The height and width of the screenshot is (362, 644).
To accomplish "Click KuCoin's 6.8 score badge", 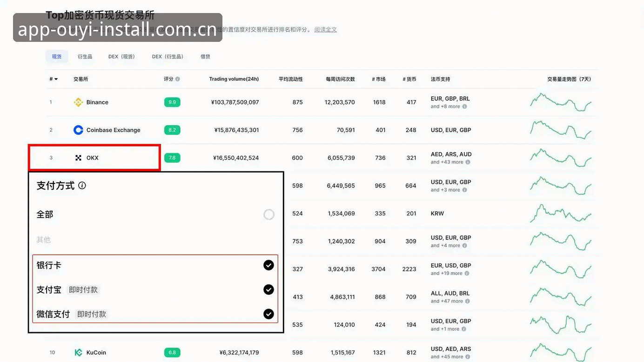I will point(172,352).
